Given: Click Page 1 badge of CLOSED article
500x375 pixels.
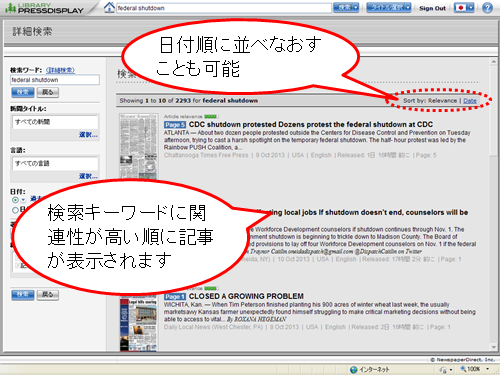Looking at the screenshot, I should click(x=175, y=297).
